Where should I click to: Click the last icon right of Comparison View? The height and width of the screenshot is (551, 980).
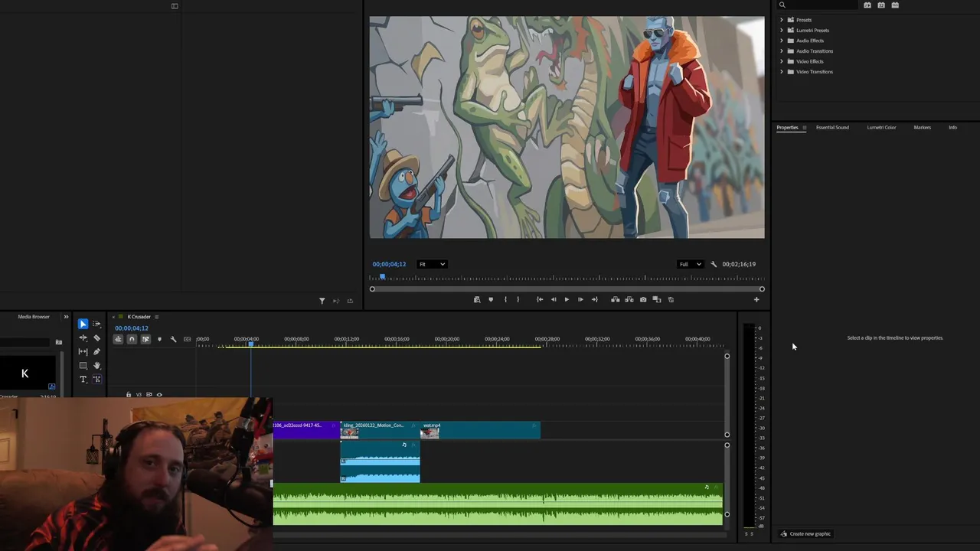tap(671, 299)
